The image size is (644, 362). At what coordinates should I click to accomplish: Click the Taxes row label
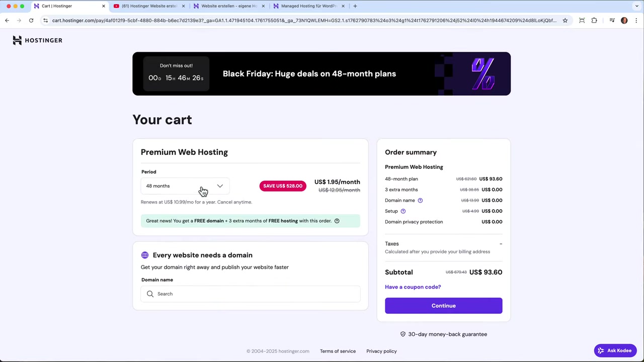point(392,244)
